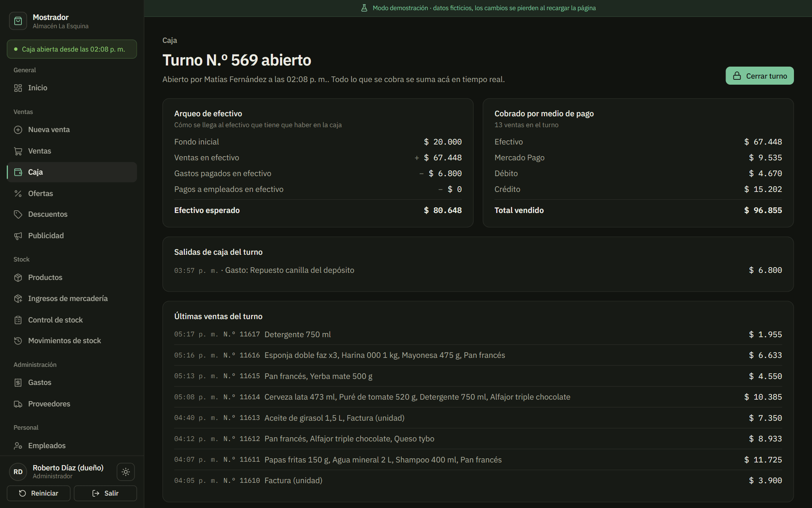Toggle the light/dark theme sun button
Viewport: 812px width, 508px height.
click(x=126, y=472)
